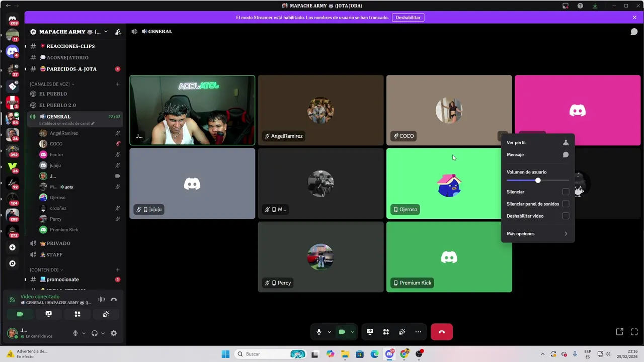Open the inbox icon in title bar
This screenshot has height=362, width=644.
(566, 6)
